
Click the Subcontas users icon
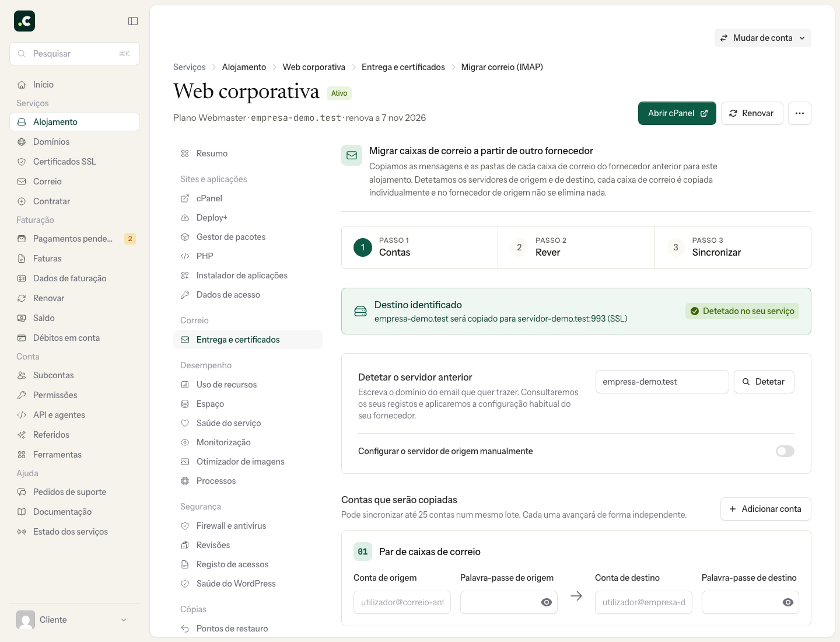(x=22, y=375)
